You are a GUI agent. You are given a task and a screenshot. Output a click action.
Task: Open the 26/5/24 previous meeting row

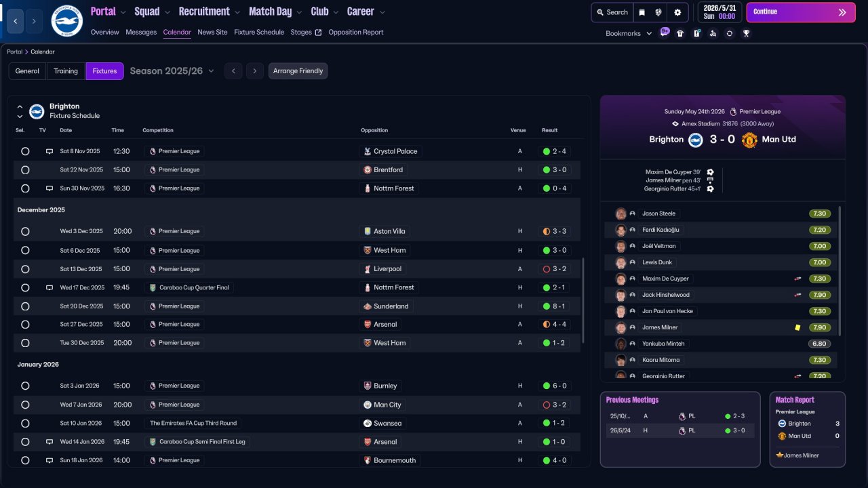(x=679, y=430)
